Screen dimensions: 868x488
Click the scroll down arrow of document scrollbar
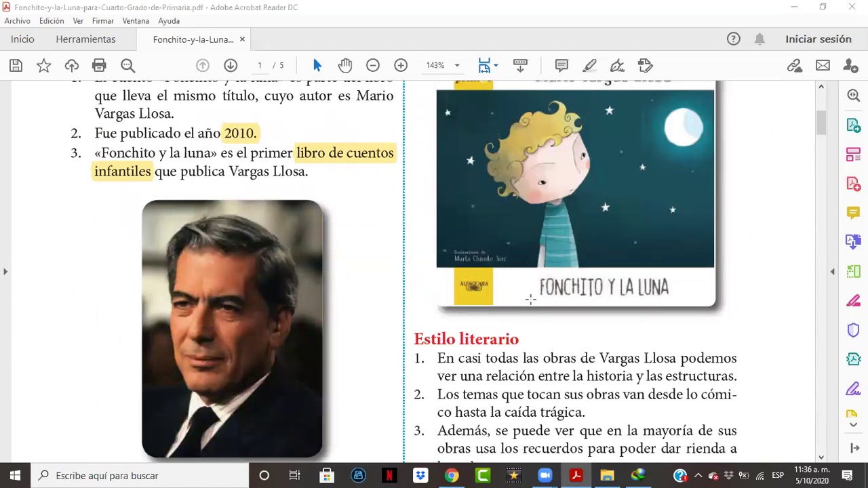coord(821,457)
